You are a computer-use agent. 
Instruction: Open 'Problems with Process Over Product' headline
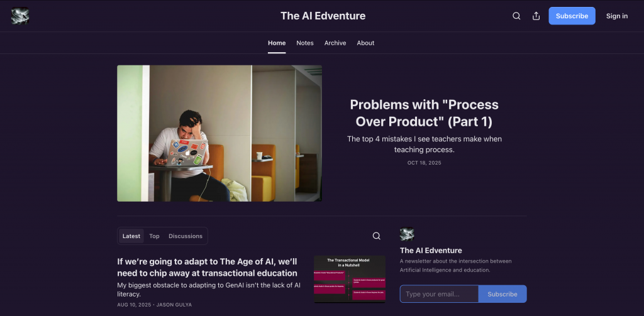click(x=424, y=113)
